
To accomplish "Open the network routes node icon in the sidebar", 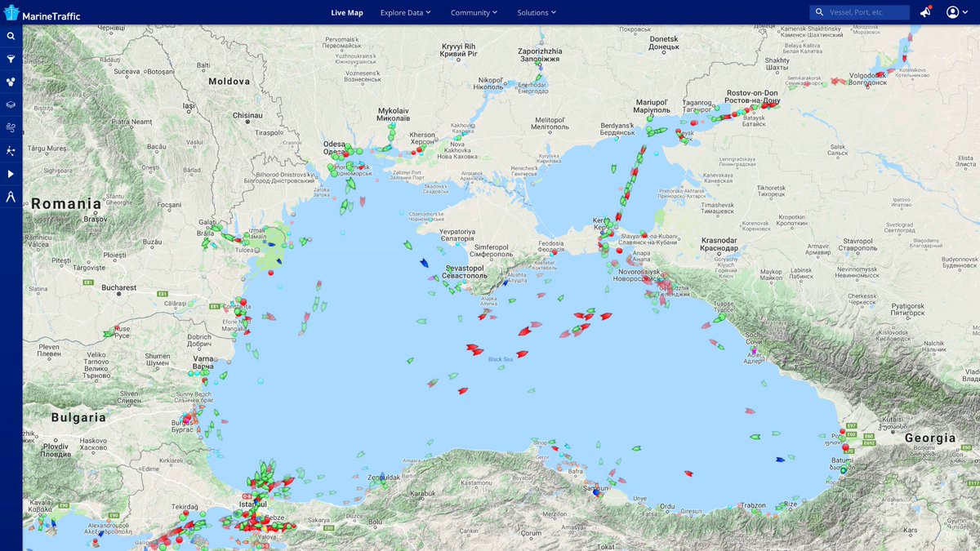I will click(x=11, y=150).
